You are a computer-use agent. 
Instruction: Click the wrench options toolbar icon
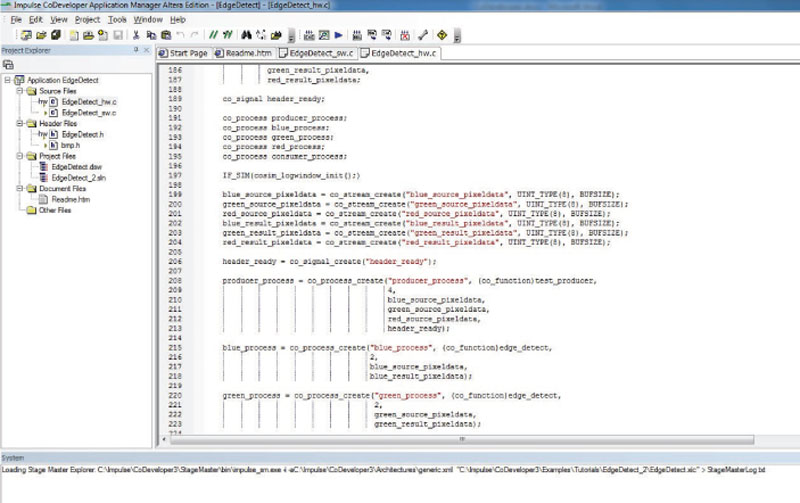[x=424, y=35]
